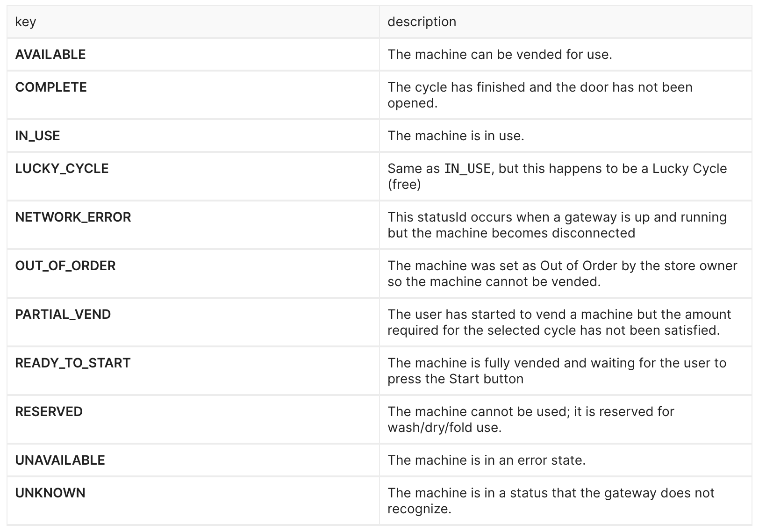Screen dimensions: 759x532
Task: Click the UNKNOWN key
Action: pyautogui.click(x=50, y=493)
